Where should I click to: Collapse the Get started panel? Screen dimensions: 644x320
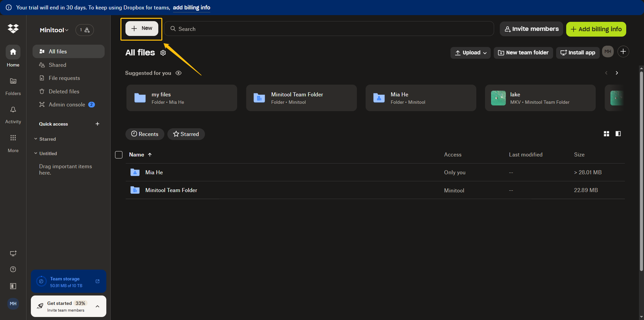pyautogui.click(x=97, y=306)
